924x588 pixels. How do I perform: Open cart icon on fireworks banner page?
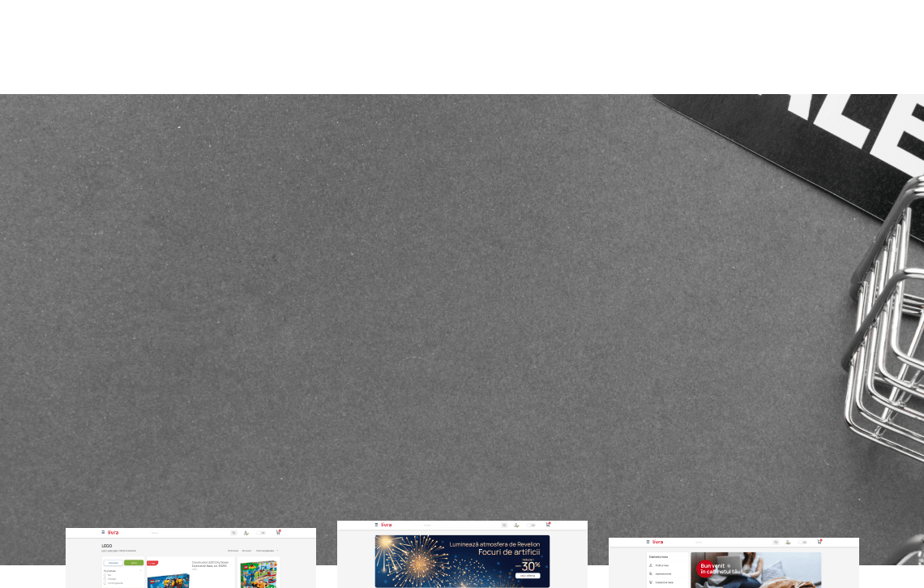point(548,525)
